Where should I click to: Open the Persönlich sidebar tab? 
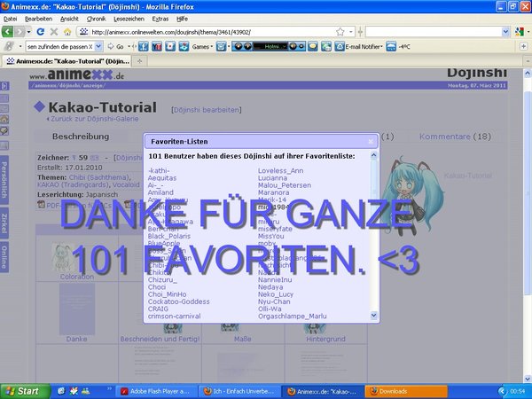[x=4, y=180]
